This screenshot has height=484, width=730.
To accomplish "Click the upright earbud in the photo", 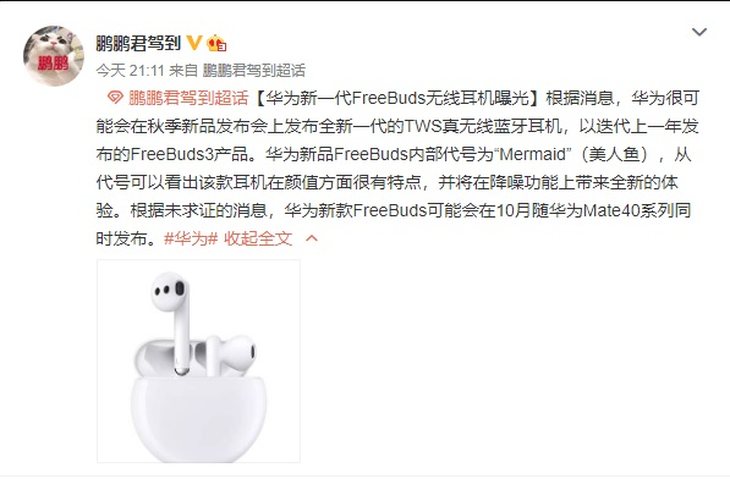I will pos(174,323).
